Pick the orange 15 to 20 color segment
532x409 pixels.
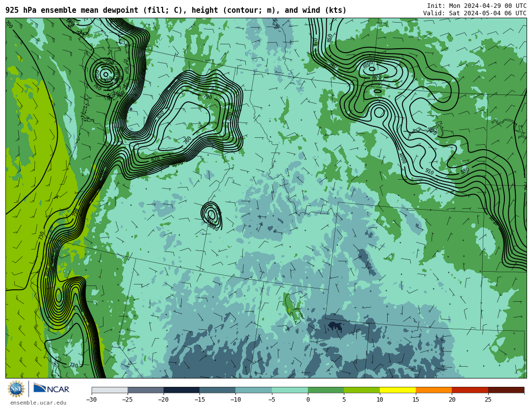point(434,390)
